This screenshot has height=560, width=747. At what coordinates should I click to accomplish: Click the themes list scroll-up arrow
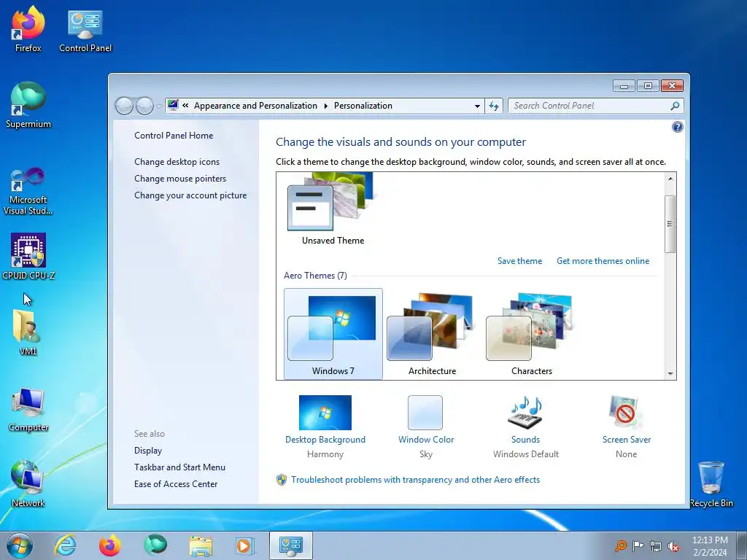click(670, 179)
